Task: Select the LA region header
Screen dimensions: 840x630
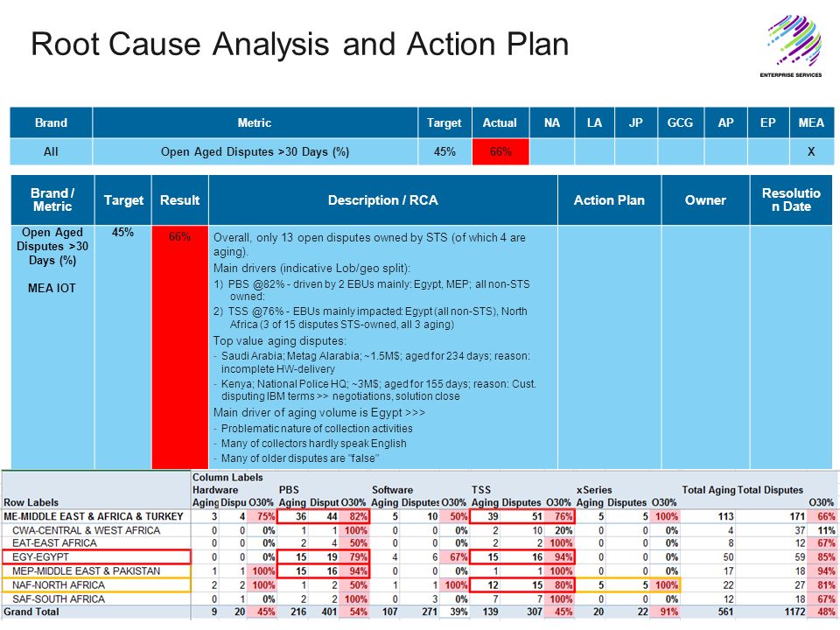Action: [594, 122]
